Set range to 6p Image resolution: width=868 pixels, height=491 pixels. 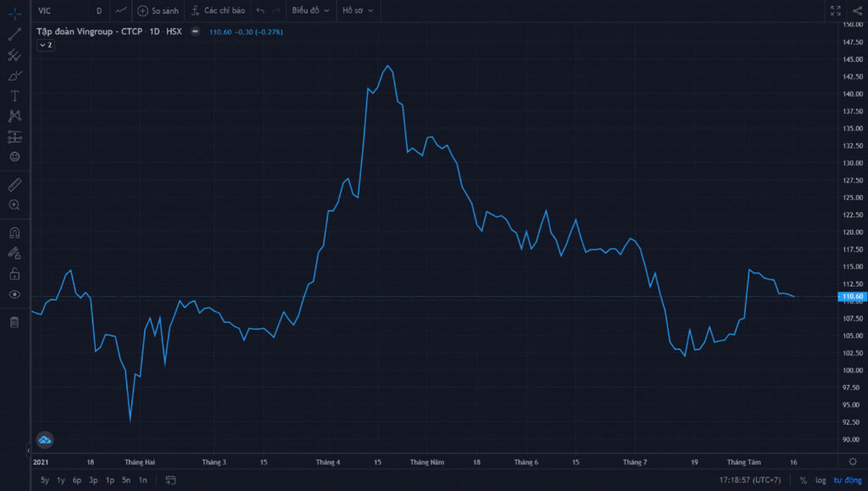click(x=77, y=480)
